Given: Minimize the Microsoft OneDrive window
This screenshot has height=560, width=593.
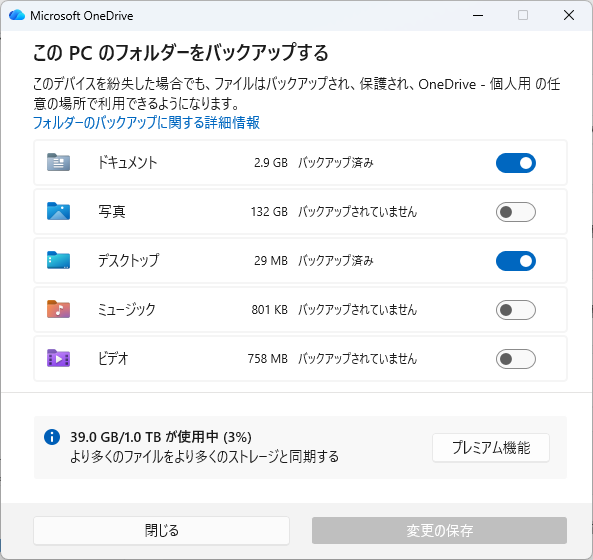Looking at the screenshot, I should point(478,16).
